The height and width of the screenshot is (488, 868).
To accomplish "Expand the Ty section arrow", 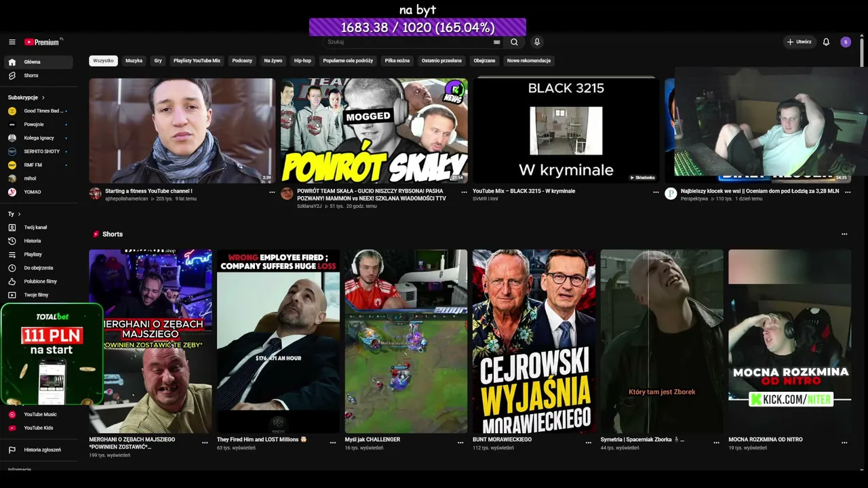I will click(x=19, y=214).
